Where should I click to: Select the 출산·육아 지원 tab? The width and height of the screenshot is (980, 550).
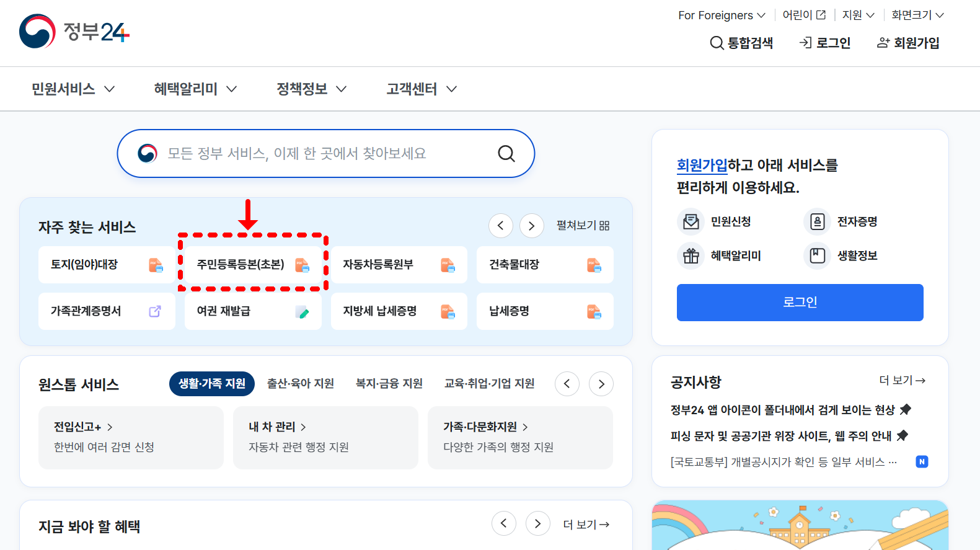[x=301, y=384]
